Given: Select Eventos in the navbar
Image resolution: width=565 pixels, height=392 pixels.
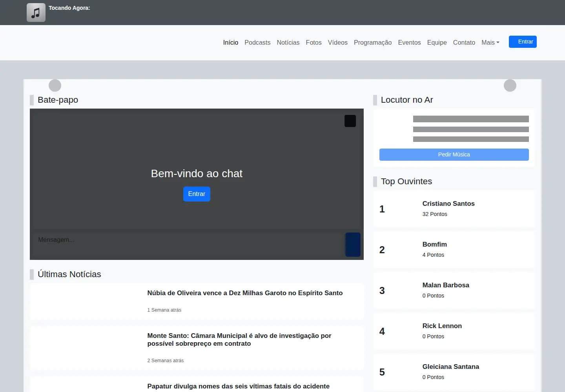Looking at the screenshot, I should (409, 42).
